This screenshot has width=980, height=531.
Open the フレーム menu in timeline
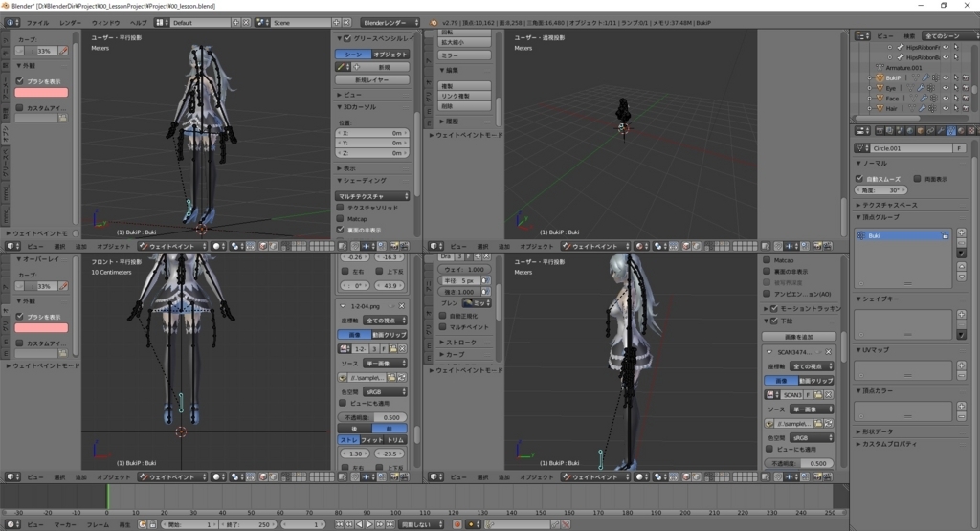click(98, 524)
